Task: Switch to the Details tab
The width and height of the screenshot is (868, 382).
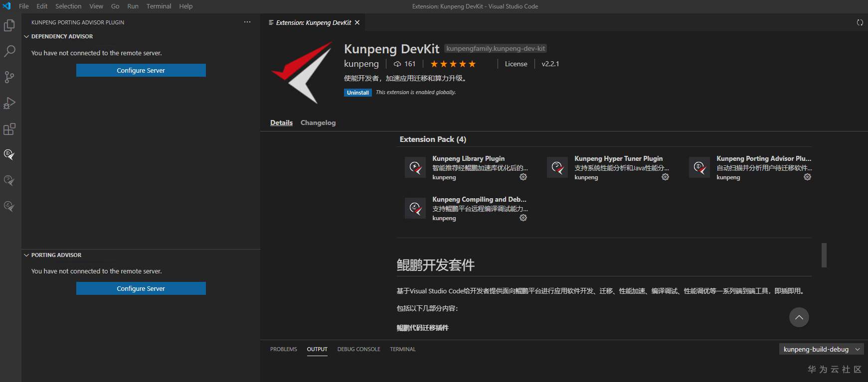Action: pos(281,123)
